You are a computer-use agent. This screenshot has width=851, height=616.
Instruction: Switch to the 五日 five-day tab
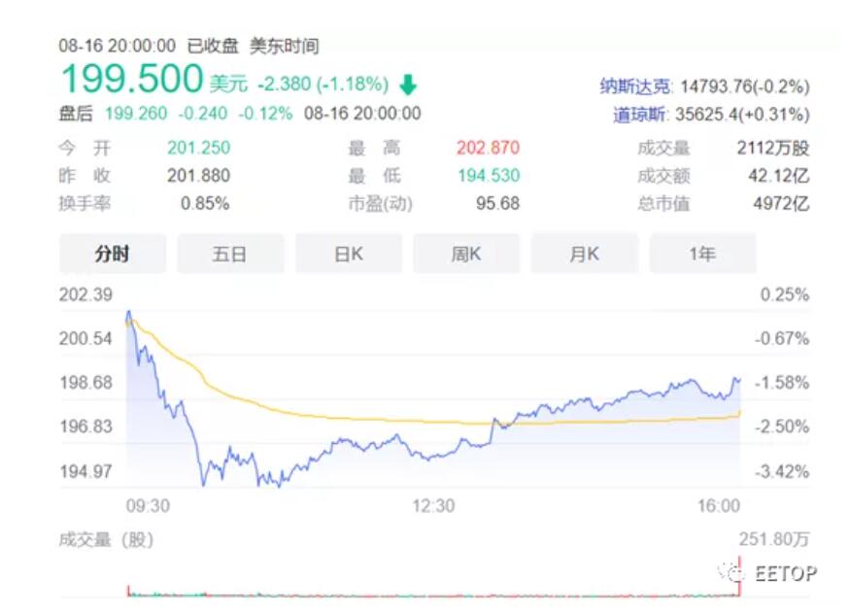tap(230, 254)
